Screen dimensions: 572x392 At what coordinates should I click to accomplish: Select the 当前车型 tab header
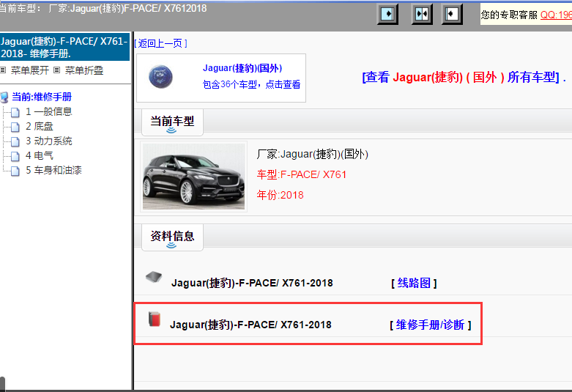point(172,122)
